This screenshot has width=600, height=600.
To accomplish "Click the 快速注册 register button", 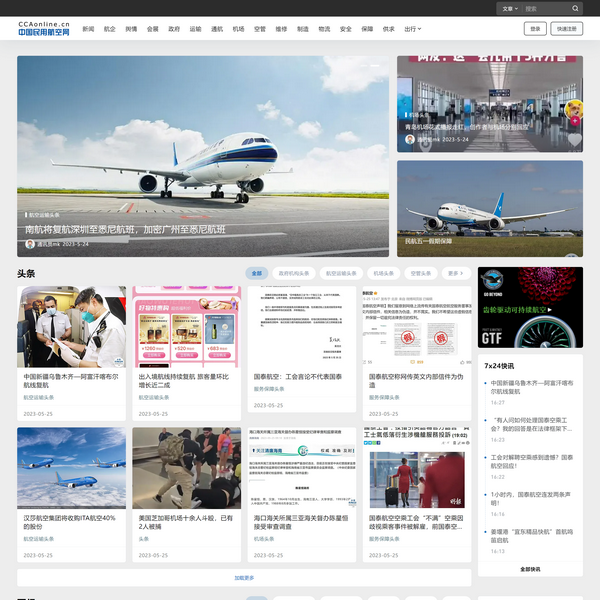I will point(567,29).
